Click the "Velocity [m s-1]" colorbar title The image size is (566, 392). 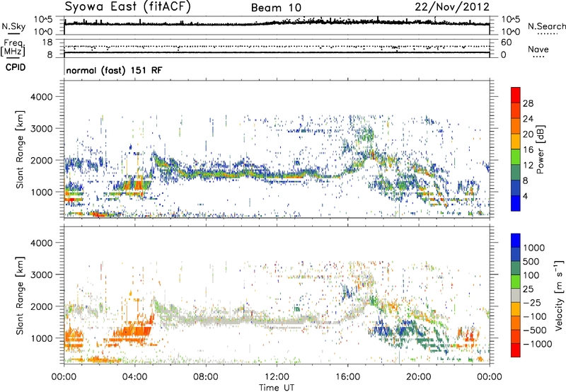click(559, 295)
